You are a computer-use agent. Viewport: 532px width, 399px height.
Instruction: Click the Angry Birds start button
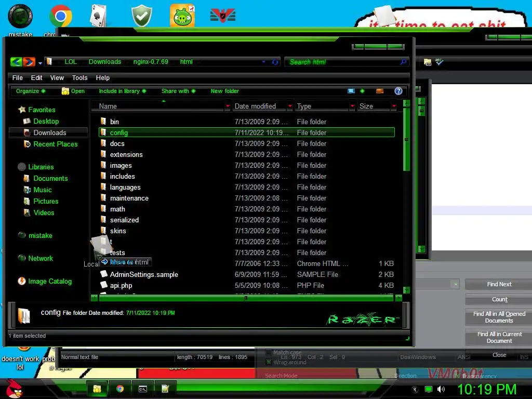pyautogui.click(x=14, y=388)
